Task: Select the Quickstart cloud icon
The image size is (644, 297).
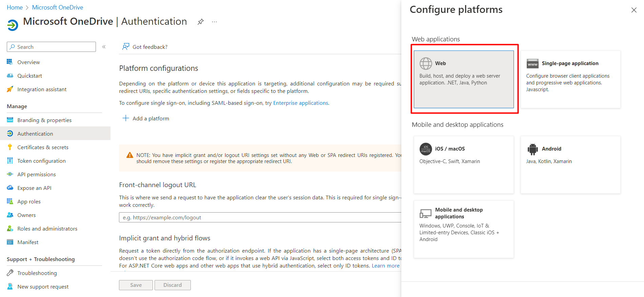Action: coord(10,76)
